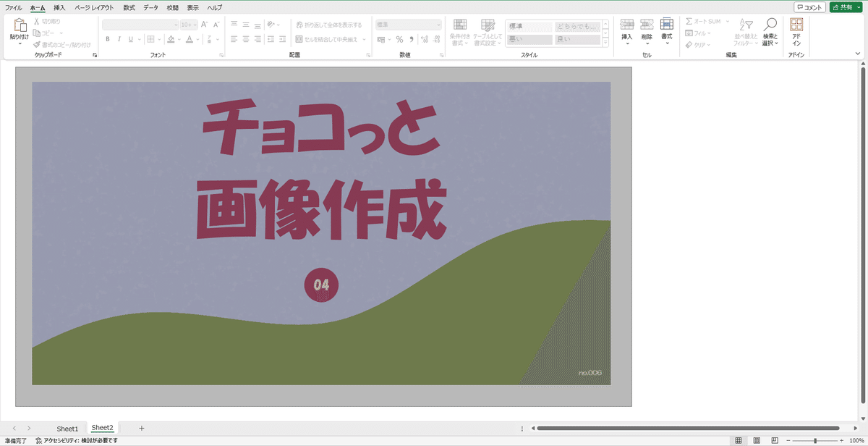
Task: Switch to page layout view icon
Action: pyautogui.click(x=756, y=440)
